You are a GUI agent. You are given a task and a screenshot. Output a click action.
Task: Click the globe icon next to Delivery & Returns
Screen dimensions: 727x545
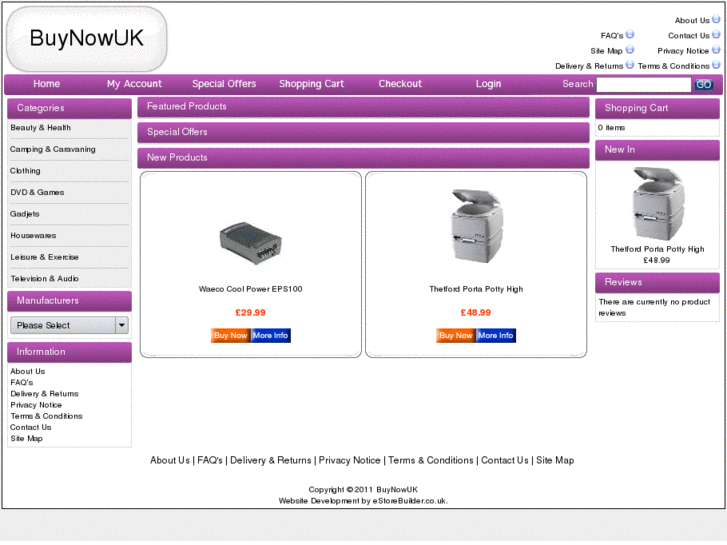(x=630, y=65)
